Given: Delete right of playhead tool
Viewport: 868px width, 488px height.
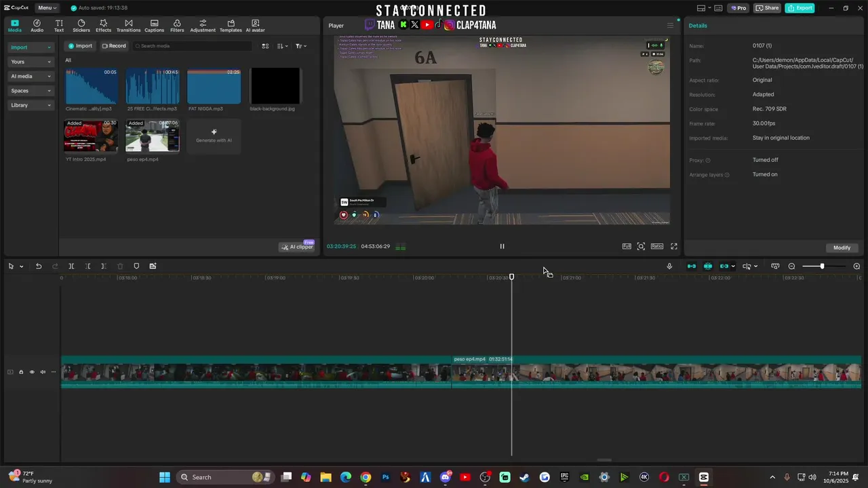Looking at the screenshot, I should coord(104,266).
